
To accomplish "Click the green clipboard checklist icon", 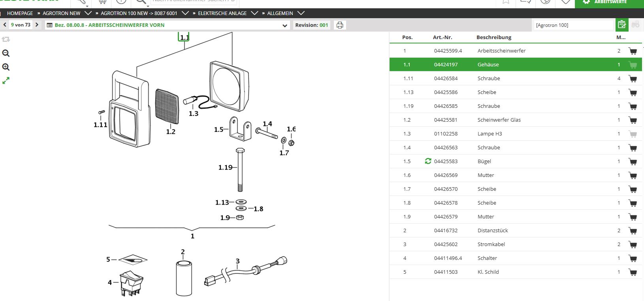I will click(621, 25).
